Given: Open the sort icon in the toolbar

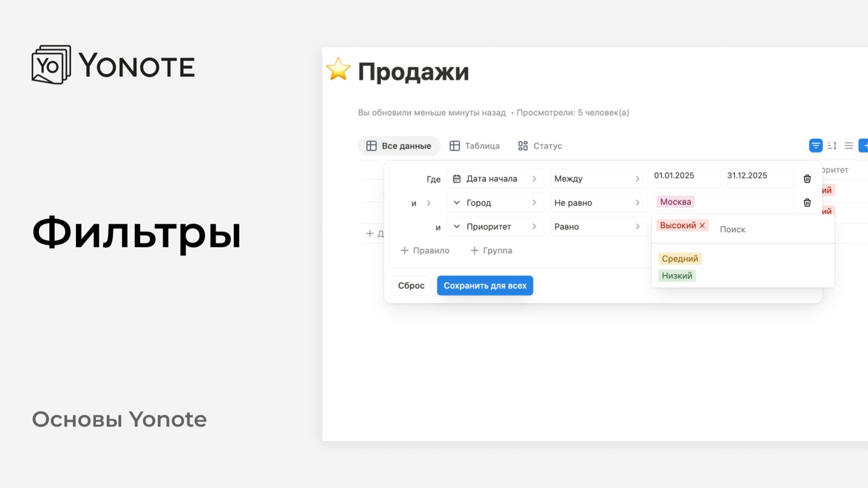Looking at the screenshot, I should (832, 146).
